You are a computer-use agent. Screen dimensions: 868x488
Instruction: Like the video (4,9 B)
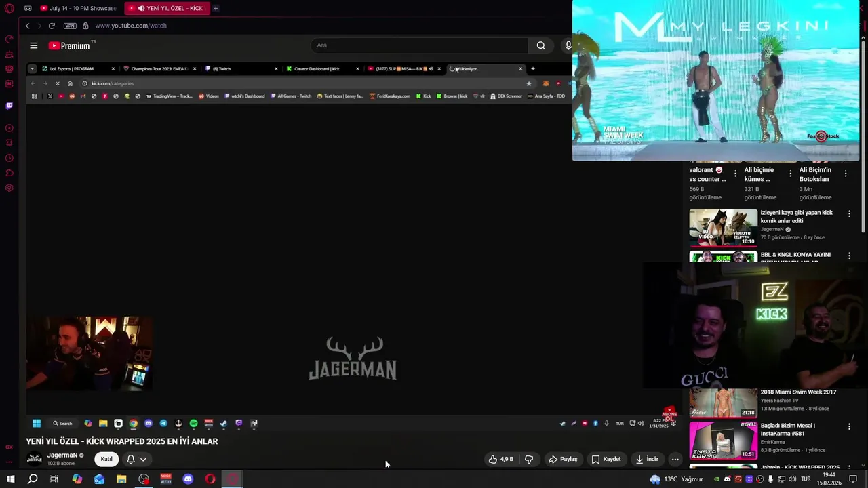[500, 459]
